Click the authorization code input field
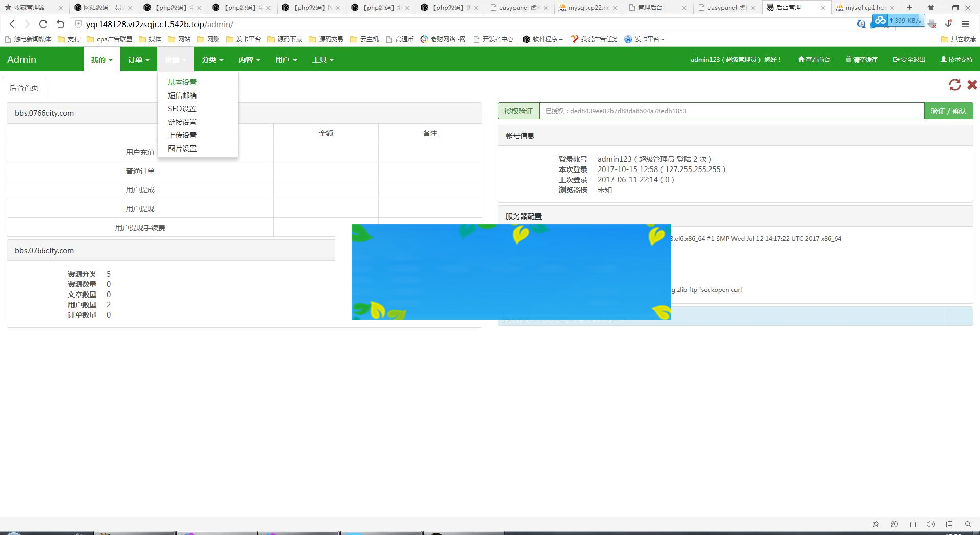 [731, 111]
